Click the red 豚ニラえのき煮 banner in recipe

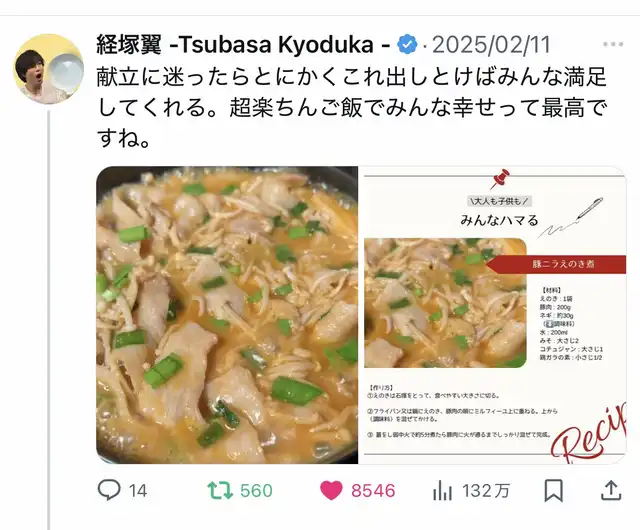557,264
